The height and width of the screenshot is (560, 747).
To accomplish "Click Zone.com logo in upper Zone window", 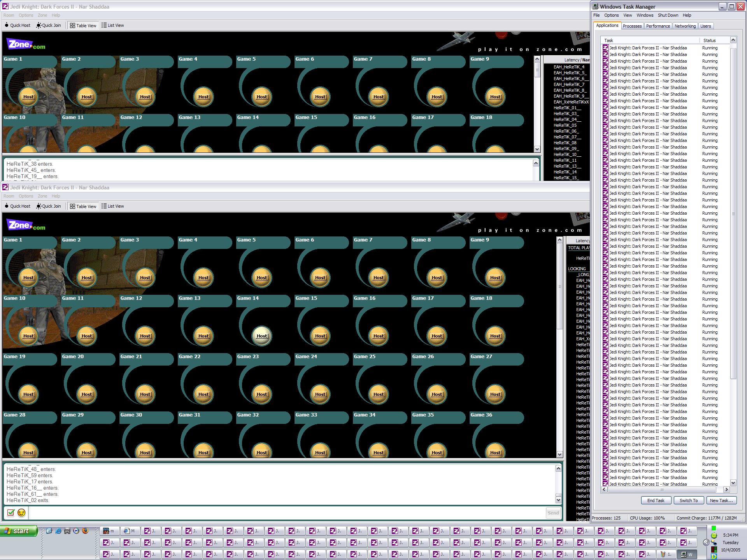I will 26,44.
